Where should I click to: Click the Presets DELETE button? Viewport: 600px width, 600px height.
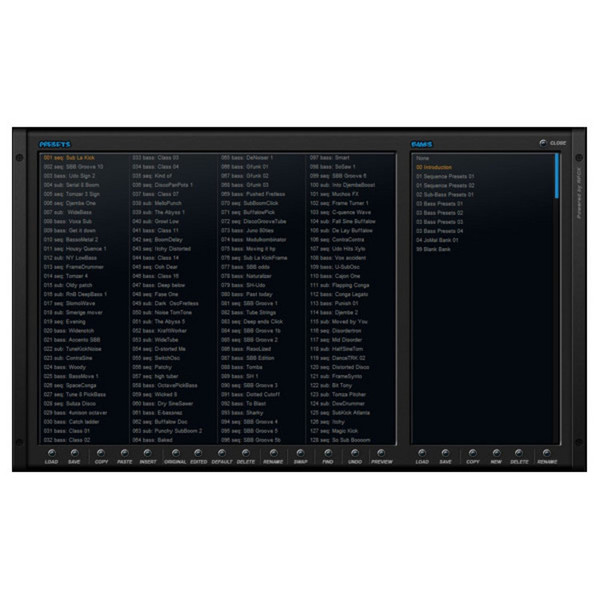(x=246, y=453)
